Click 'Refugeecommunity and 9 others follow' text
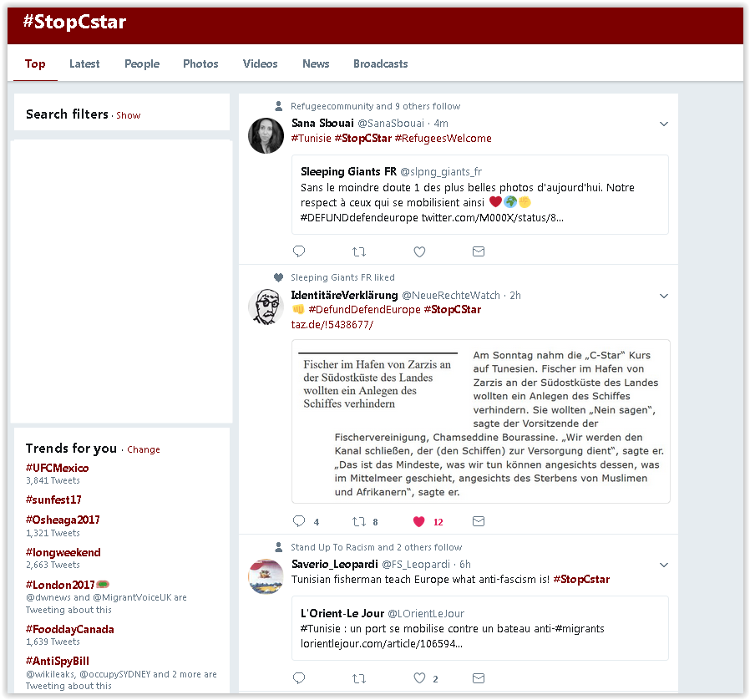Image resolution: width=750 pixels, height=700 pixels. tap(376, 106)
